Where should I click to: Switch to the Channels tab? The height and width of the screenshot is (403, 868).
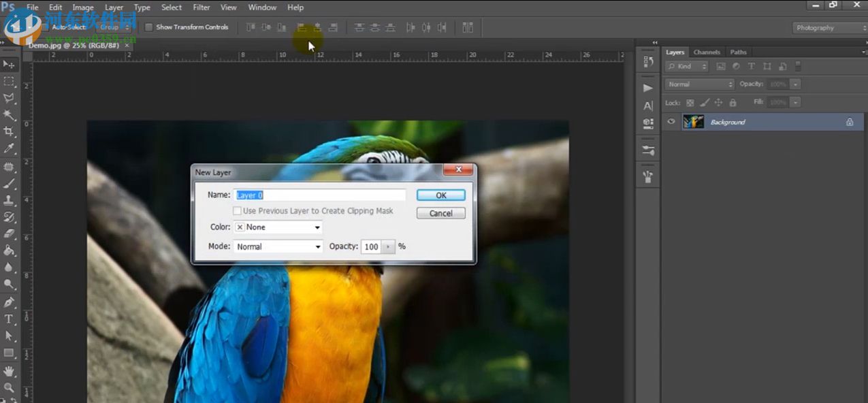707,52
